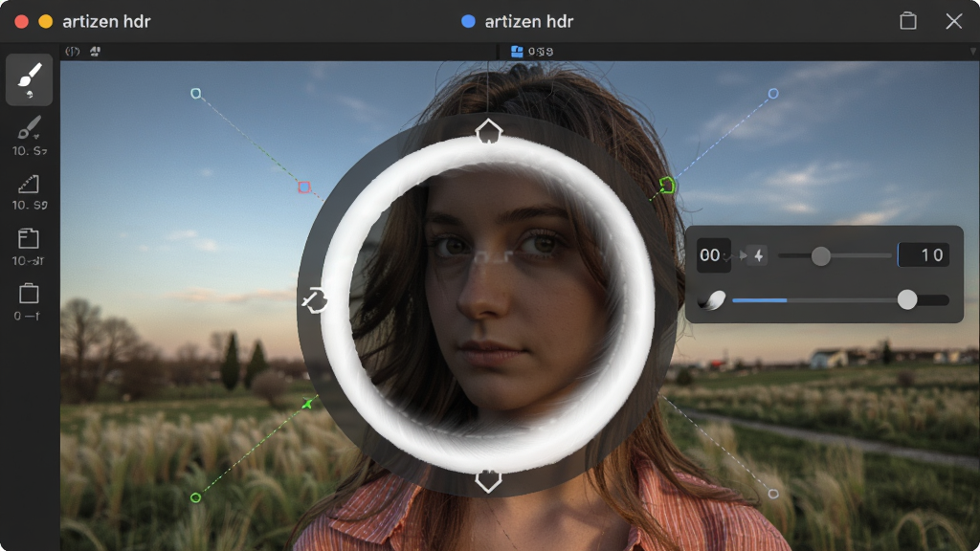Click the green cross handle at ring's lower left

(x=307, y=405)
